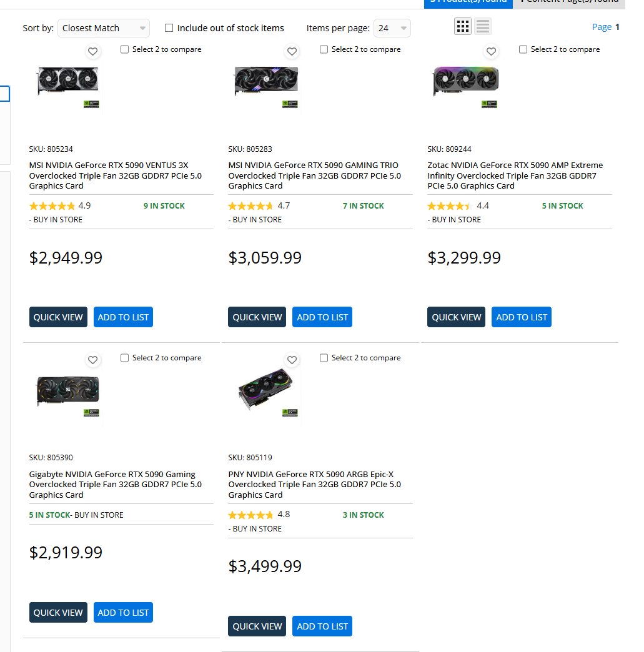
Task: Add Gigabyte RTX 5090 Gaming to list
Action: (123, 613)
